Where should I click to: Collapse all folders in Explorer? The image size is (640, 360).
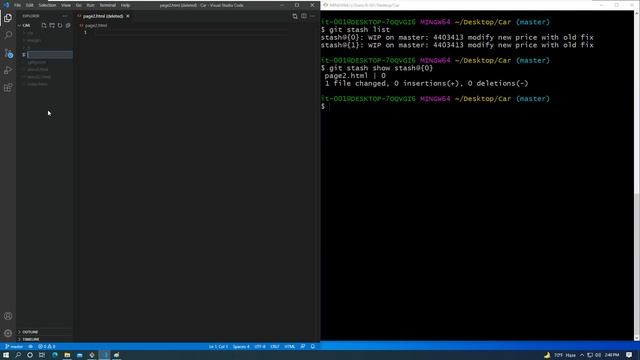tap(68, 25)
